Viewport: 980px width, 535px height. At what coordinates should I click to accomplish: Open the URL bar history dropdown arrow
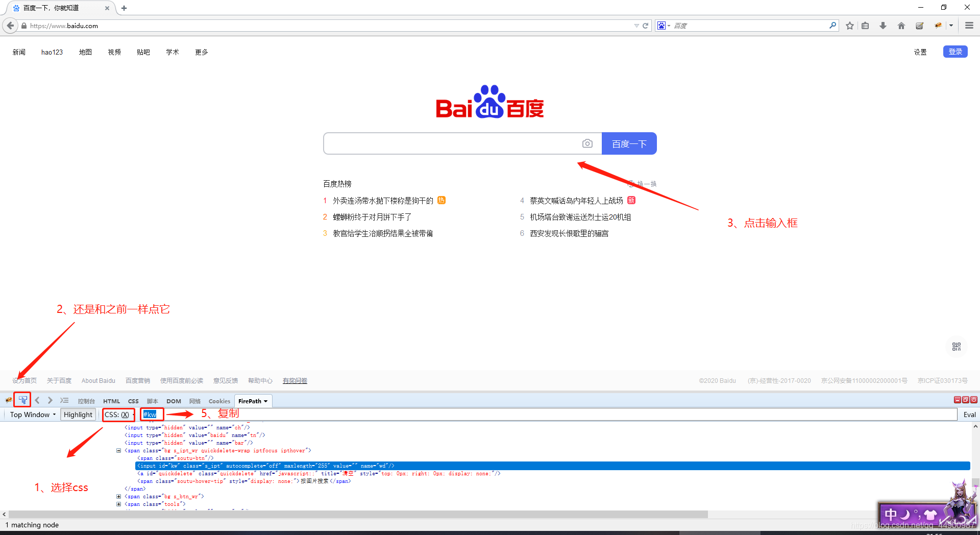click(x=636, y=26)
